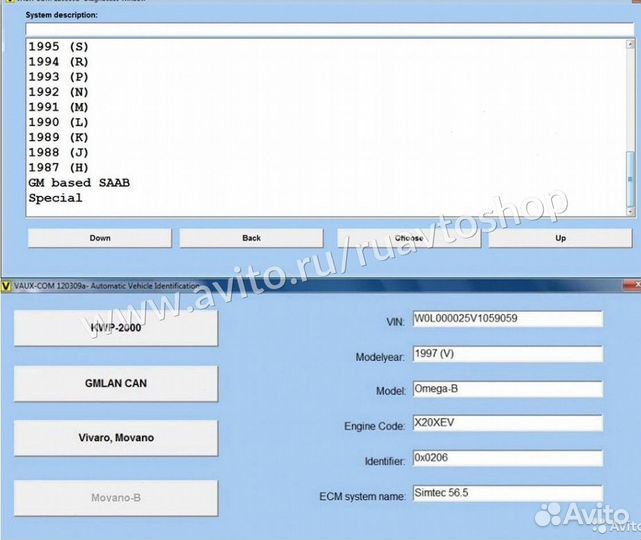Click the ECM system name field
The width and height of the screenshot is (641, 540).
tap(508, 493)
